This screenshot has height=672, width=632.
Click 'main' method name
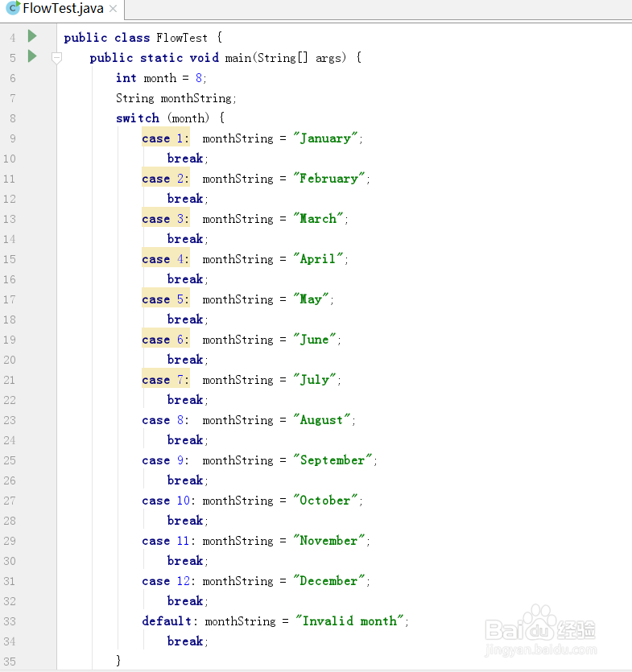(x=238, y=58)
